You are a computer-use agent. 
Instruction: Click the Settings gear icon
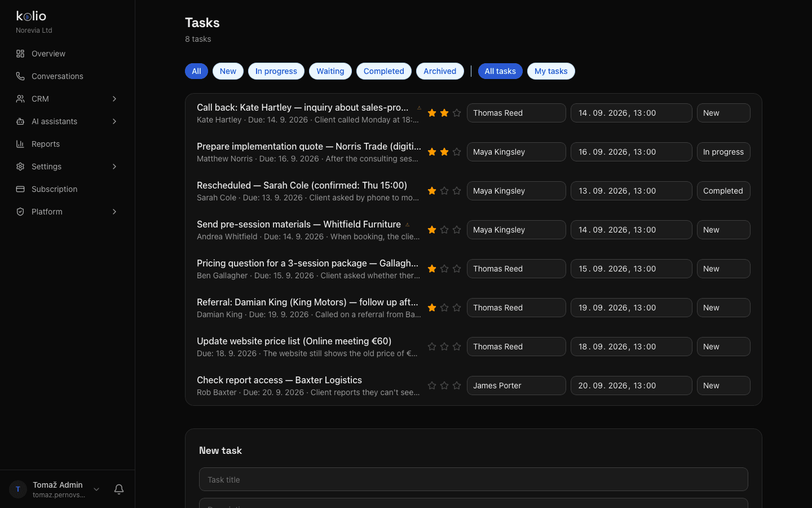click(x=20, y=167)
